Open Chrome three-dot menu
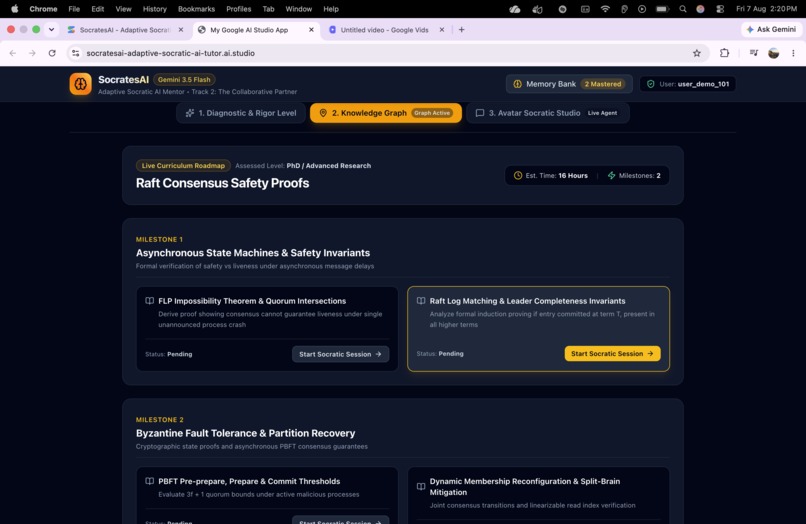 793,53
